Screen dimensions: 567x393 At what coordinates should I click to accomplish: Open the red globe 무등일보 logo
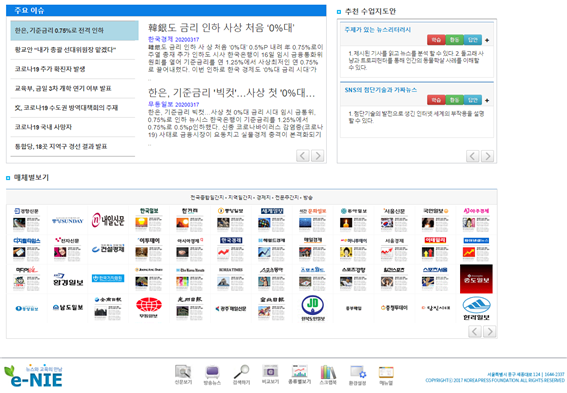[149, 307]
